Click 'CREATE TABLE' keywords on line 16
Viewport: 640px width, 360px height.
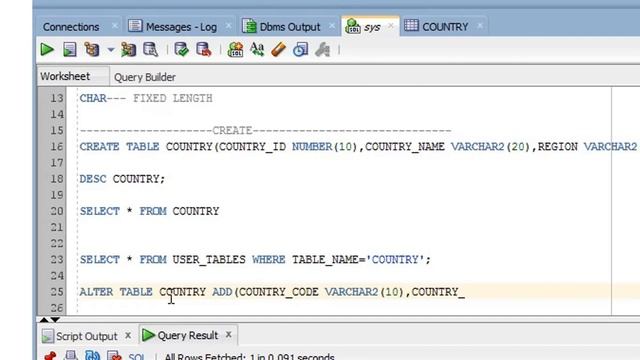point(120,147)
